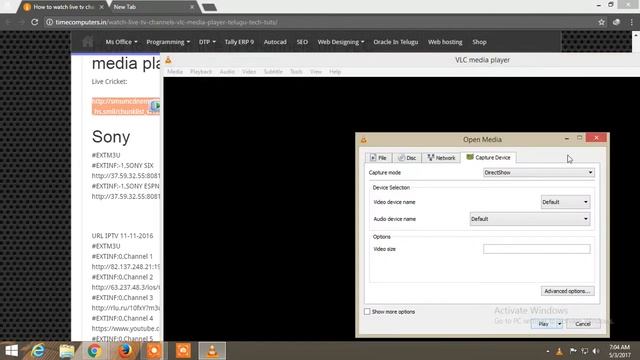Launch Internet Explorer from the taskbar
This screenshot has width=640, height=360.
[x=38, y=351]
